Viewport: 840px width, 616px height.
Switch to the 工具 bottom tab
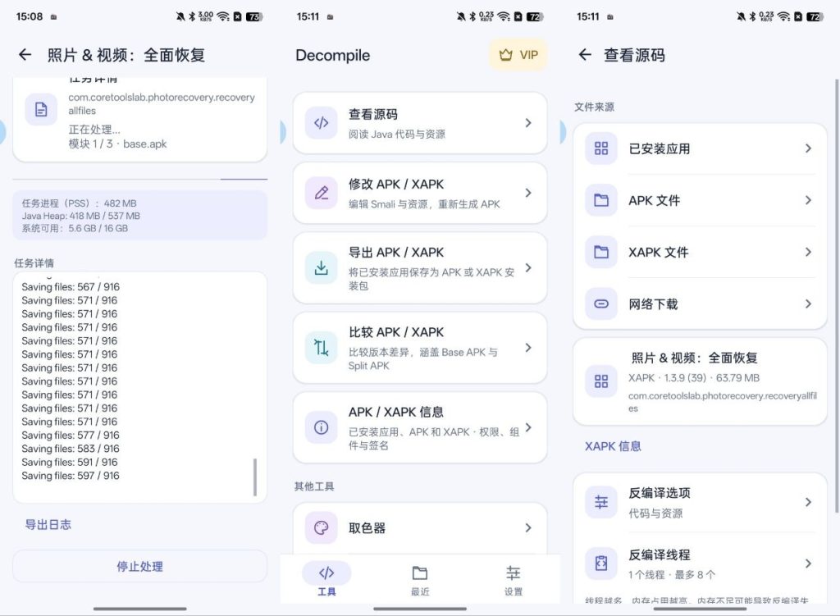tap(326, 580)
